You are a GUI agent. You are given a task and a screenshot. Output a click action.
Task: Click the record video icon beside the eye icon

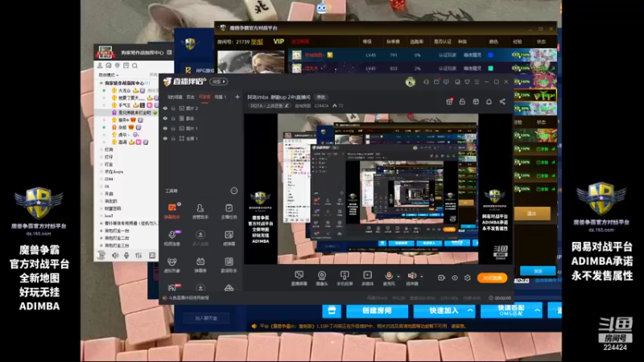coord(441,278)
